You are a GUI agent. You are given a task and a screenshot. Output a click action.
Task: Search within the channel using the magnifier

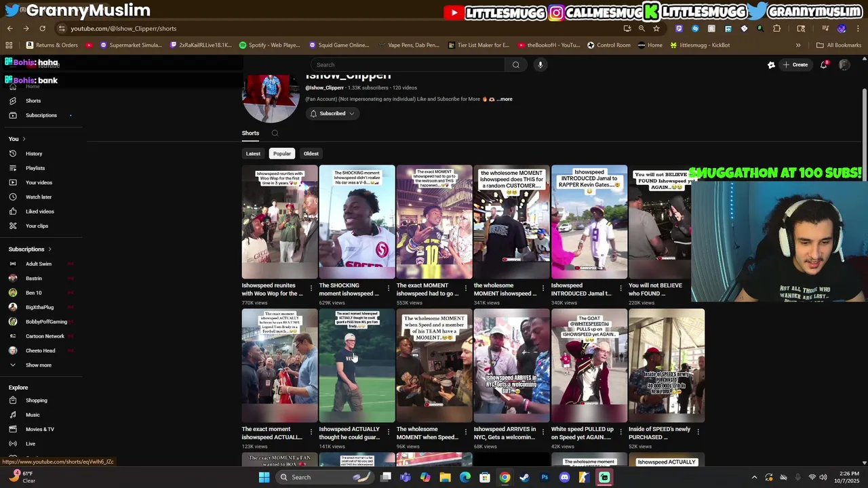click(275, 134)
